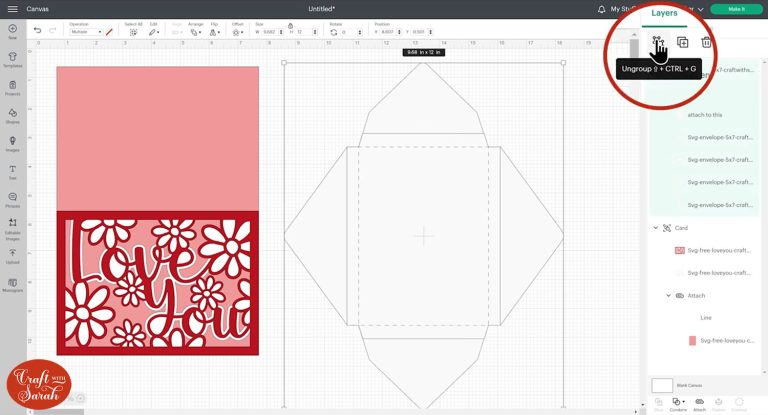Delete selected layer with trash icon
The width and height of the screenshot is (768, 415).
pyautogui.click(x=707, y=42)
